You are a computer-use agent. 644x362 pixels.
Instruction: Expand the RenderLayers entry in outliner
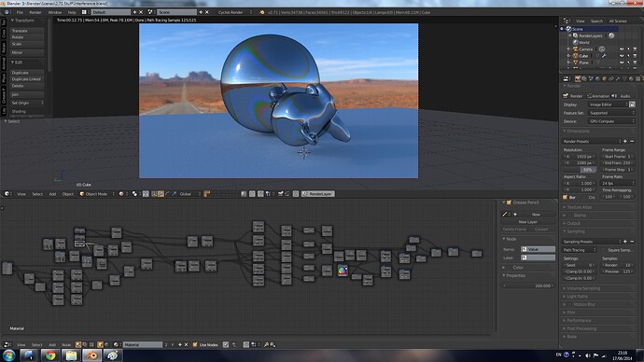[570, 35]
